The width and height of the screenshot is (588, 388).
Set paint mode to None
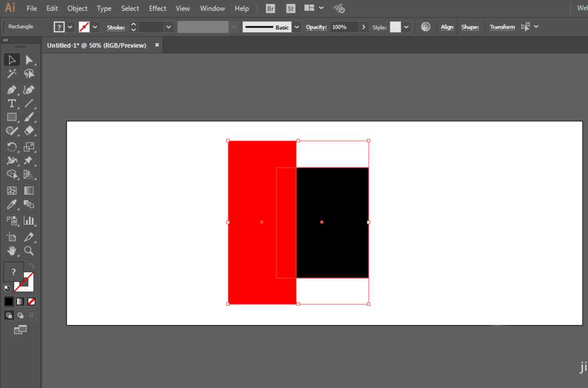tap(32, 302)
